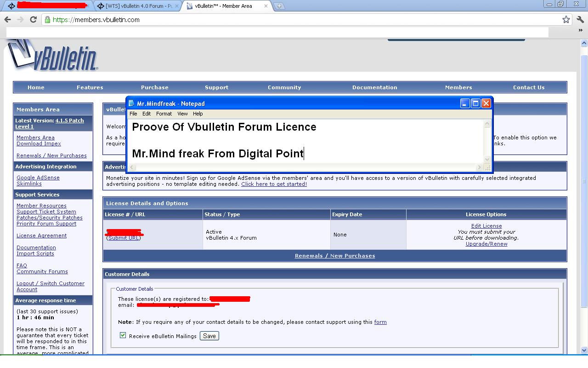588x368 pixels.
Task: Click the bookmarks bar overflow chevron
Action: tap(580, 30)
